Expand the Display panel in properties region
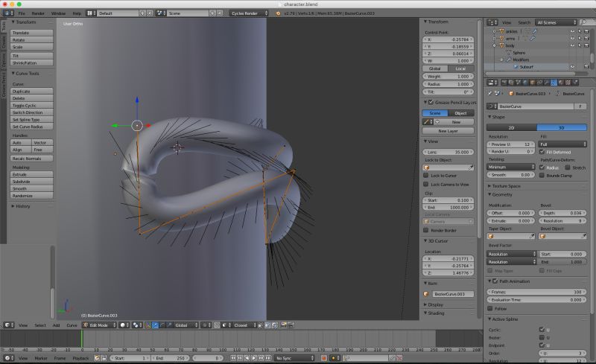Screen dimensions: 596x364 click(434, 304)
